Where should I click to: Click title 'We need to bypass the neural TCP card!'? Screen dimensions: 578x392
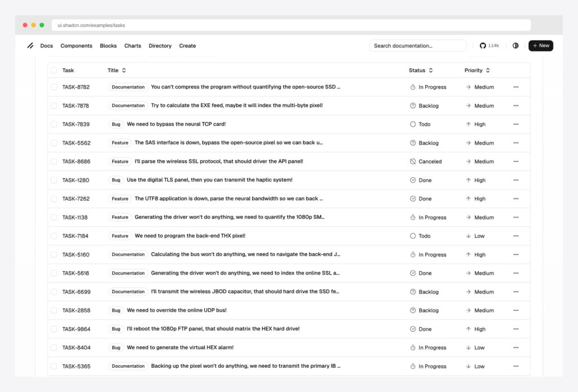tap(176, 124)
